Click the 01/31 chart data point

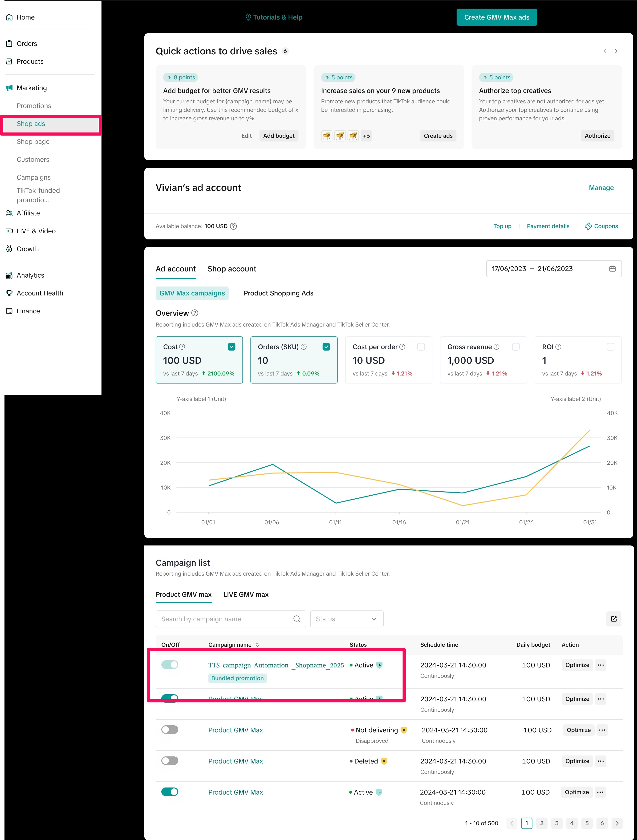589,446
